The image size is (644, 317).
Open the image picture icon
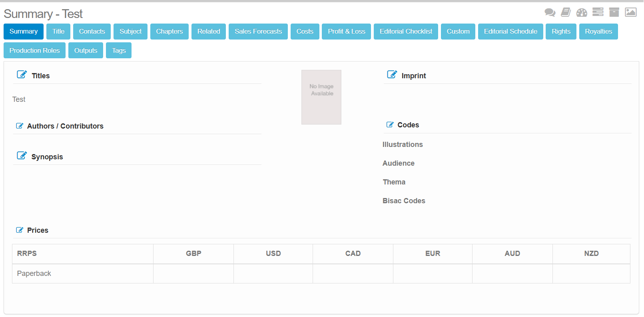click(x=630, y=12)
